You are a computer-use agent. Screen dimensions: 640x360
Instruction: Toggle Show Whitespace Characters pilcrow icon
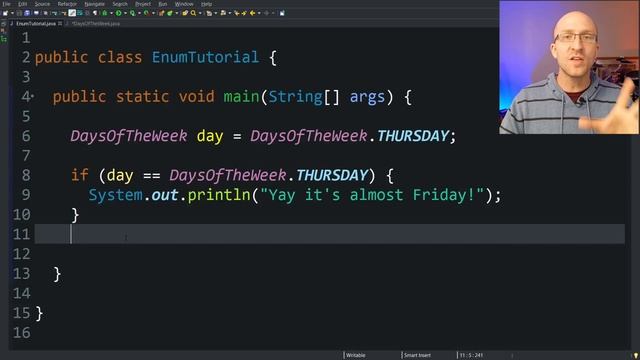tap(95, 13)
